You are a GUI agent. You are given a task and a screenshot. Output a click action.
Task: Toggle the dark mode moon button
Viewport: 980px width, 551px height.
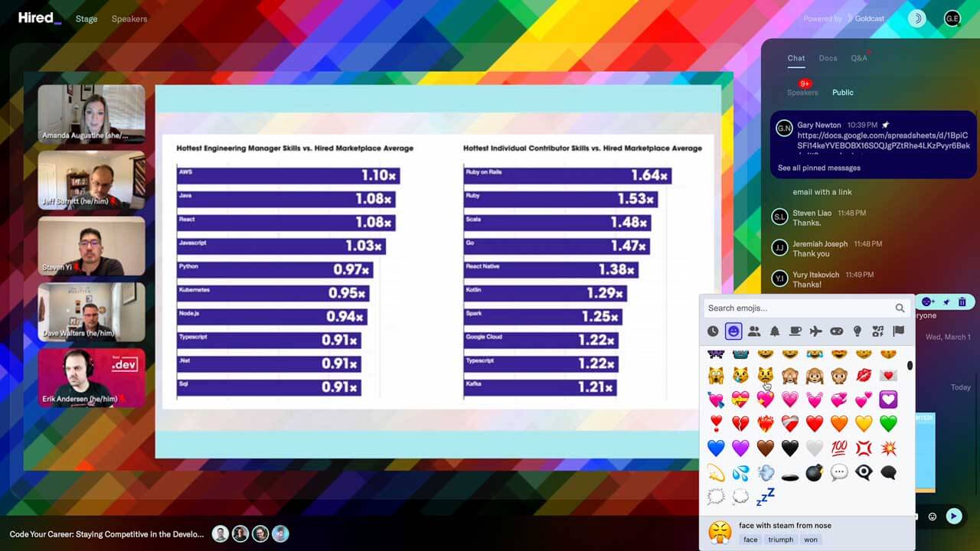coord(916,18)
